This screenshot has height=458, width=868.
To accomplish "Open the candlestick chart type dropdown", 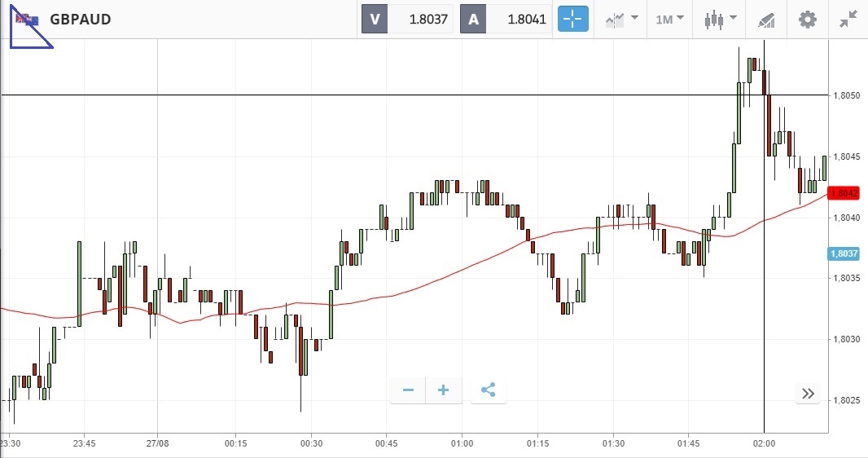I will click(721, 19).
